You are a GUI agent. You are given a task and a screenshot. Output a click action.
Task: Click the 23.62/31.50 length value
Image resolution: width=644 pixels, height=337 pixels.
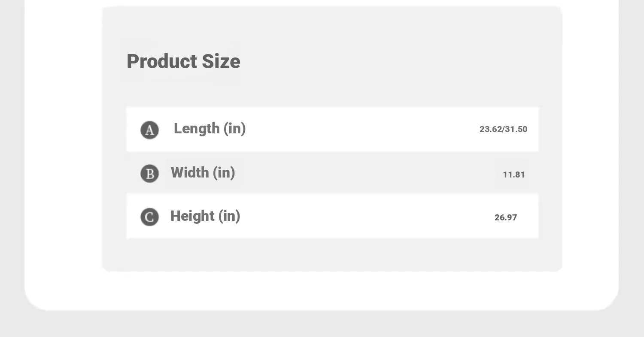coord(503,129)
